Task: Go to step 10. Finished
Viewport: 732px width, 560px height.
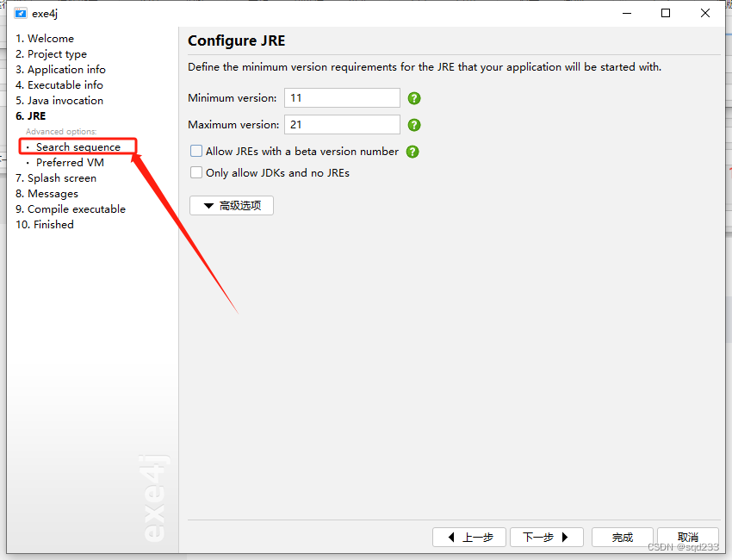Action: pyautogui.click(x=45, y=224)
